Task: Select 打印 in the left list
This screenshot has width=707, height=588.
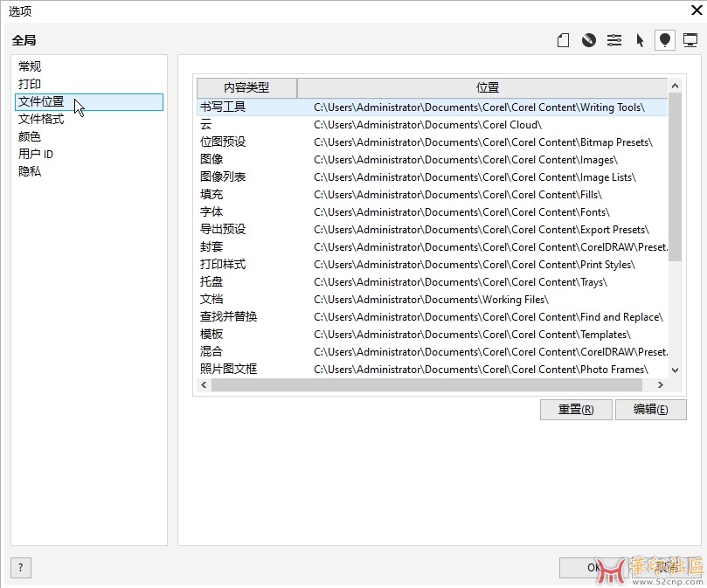Action: (x=30, y=84)
